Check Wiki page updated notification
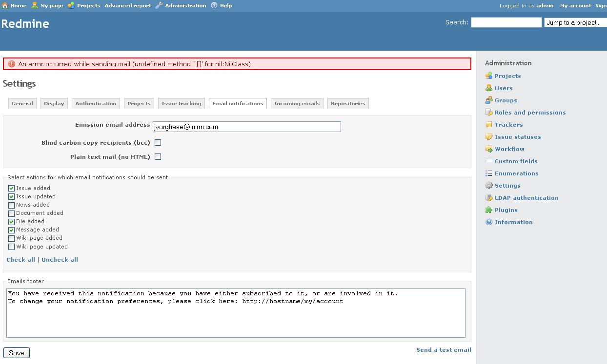The width and height of the screenshot is (607, 364). [x=11, y=247]
